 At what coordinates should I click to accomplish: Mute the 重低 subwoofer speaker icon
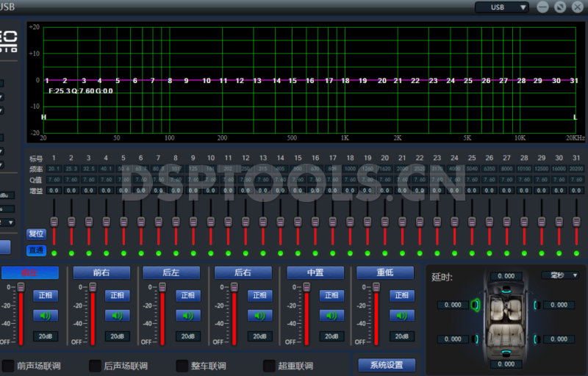pos(401,316)
